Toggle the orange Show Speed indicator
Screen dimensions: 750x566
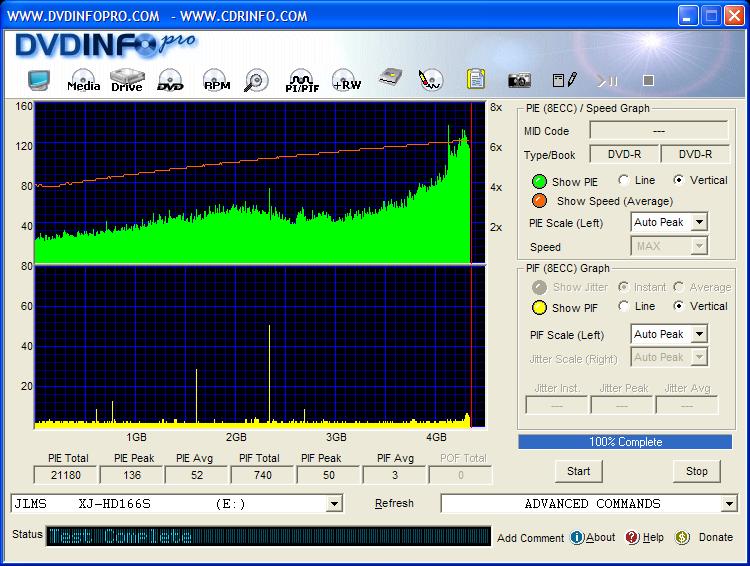tap(540, 201)
